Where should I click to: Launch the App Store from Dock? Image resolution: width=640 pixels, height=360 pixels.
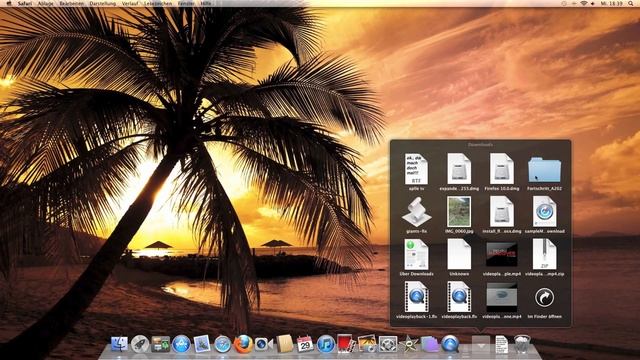tap(181, 344)
